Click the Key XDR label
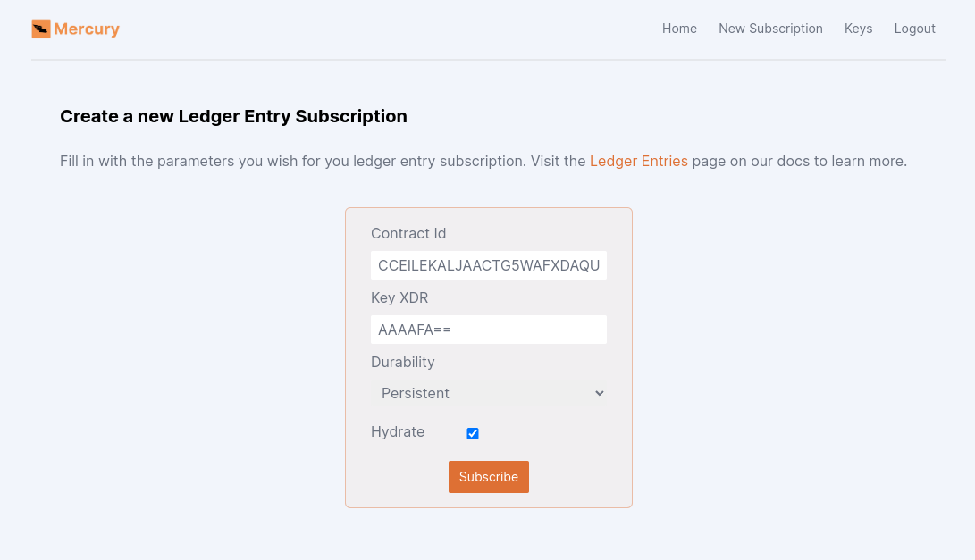The image size is (975, 560). 399,297
